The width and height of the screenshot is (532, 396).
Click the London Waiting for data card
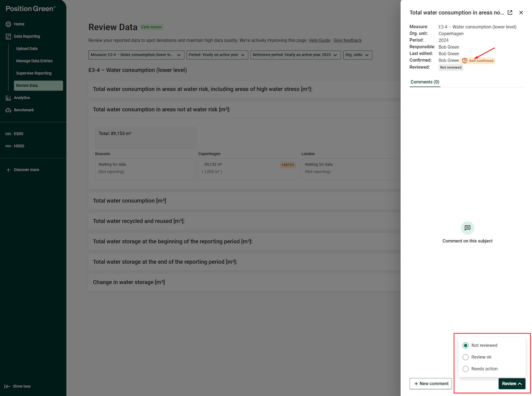point(351,169)
